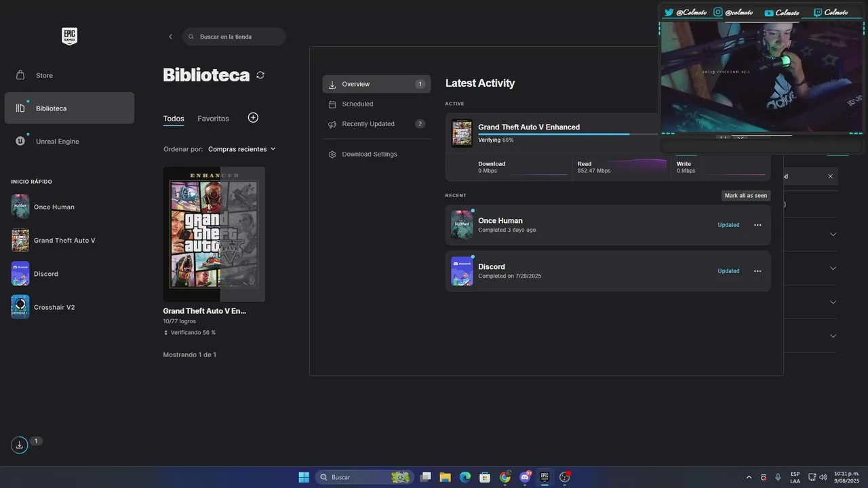
Task: Expand the second filter chevron
Action: pos(833,268)
